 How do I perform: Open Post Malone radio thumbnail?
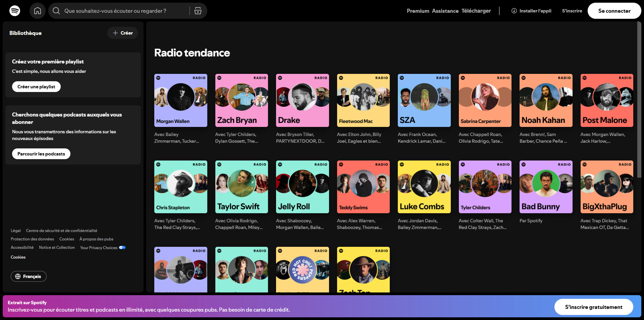(607, 100)
